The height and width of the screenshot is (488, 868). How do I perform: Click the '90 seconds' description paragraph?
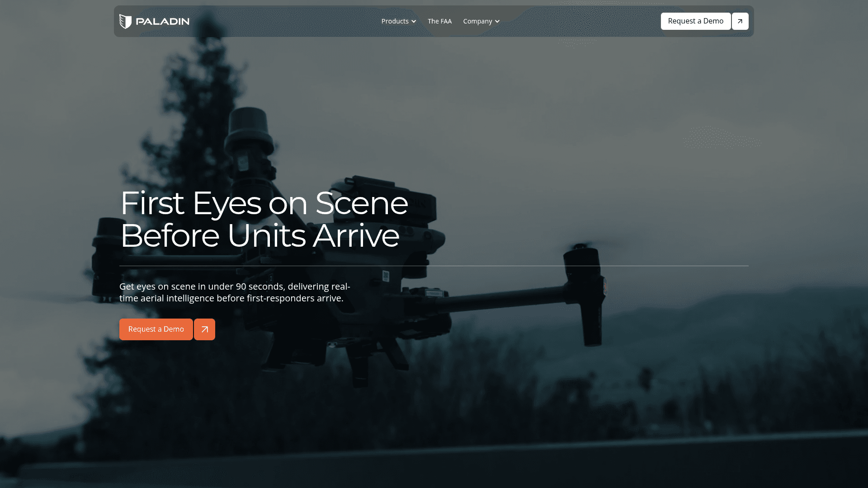pos(235,292)
